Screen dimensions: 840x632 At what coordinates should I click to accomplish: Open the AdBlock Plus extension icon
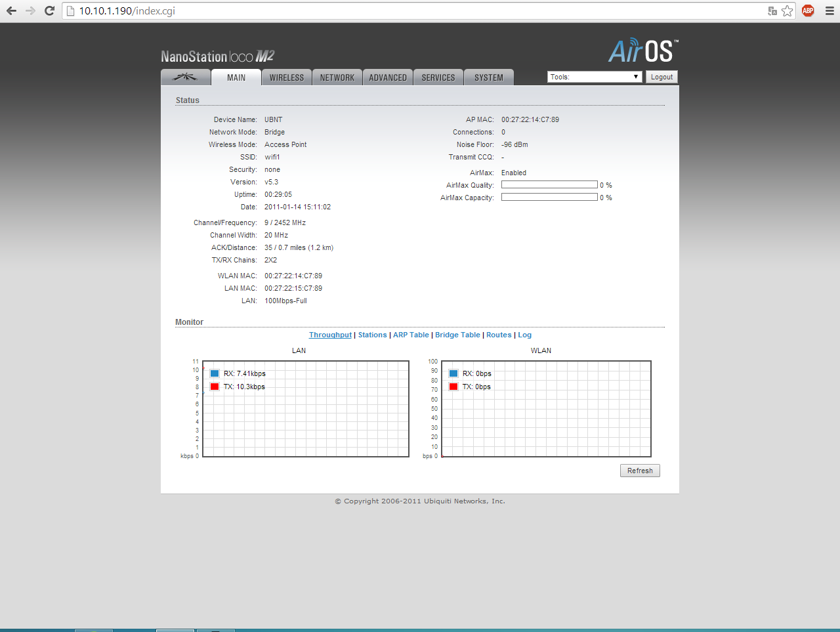808,11
